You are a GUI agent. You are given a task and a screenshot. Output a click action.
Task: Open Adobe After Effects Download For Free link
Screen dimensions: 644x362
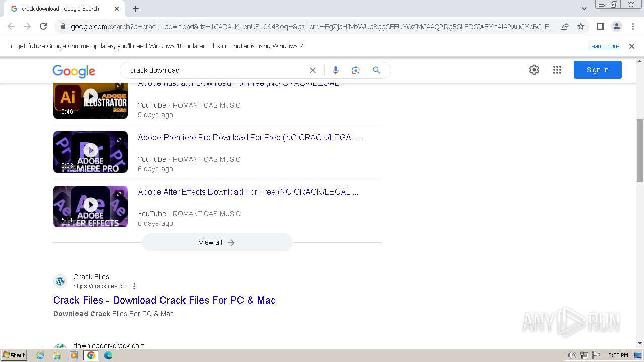coord(248,192)
